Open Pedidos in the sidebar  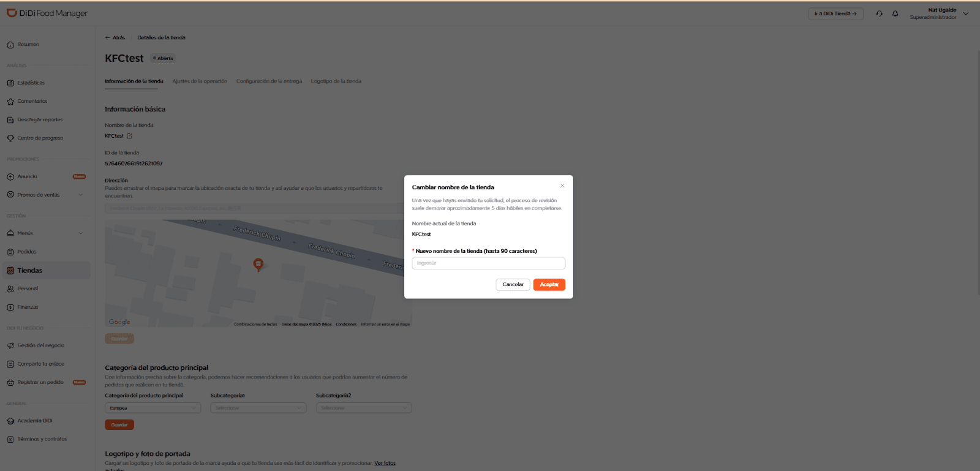[x=26, y=252]
